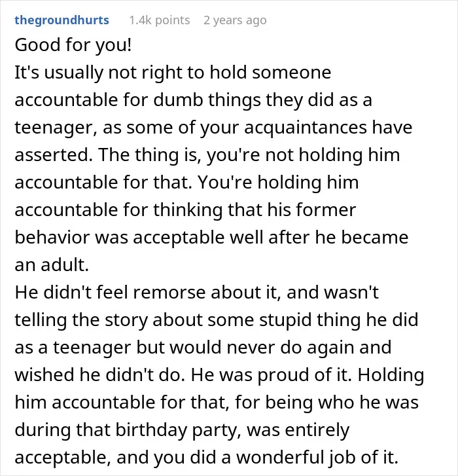This screenshot has height=476, width=458.
Task: Click the words 'an adult.'
Action: pyautogui.click(x=52, y=265)
